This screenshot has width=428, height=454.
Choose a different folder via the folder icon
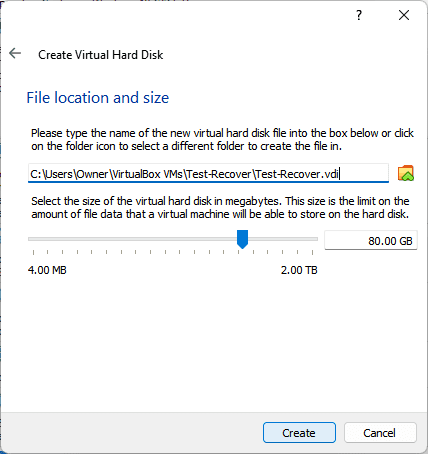(406, 173)
